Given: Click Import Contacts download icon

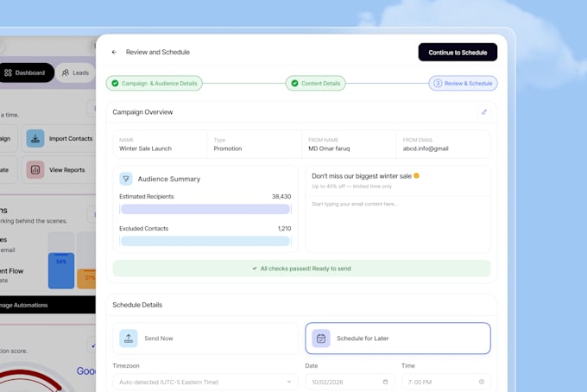Looking at the screenshot, I should click(x=35, y=138).
